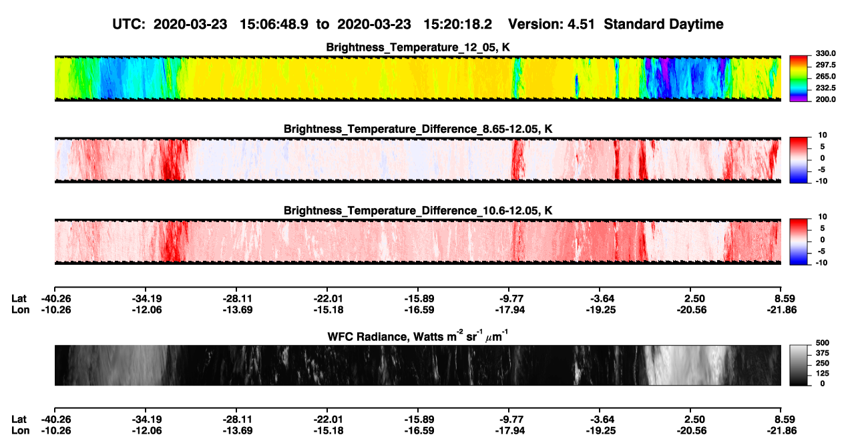Click the 8.65-12.05 difference image strip
868x445 pixels.
pos(417,160)
